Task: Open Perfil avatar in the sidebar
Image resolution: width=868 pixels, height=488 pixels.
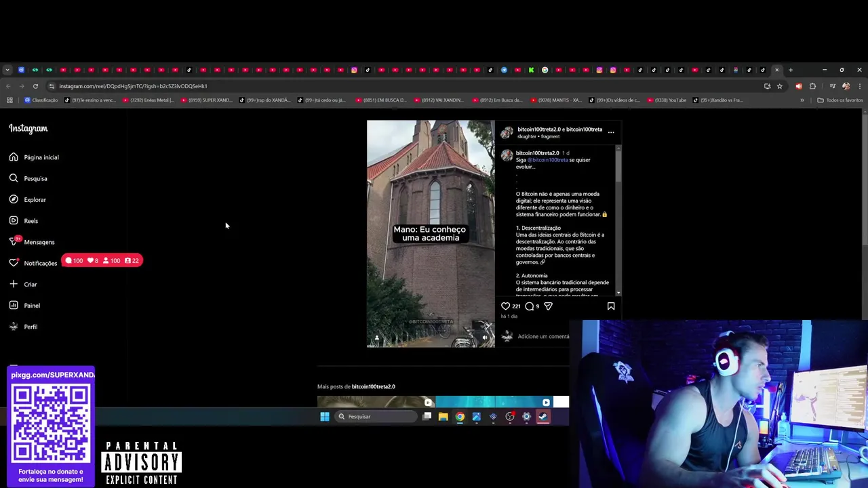Action: pos(14,326)
